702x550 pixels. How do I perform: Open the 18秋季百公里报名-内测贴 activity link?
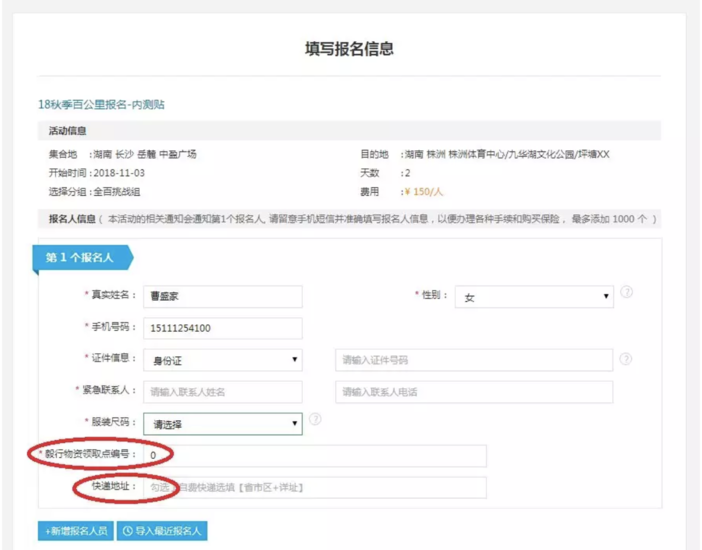[101, 104]
